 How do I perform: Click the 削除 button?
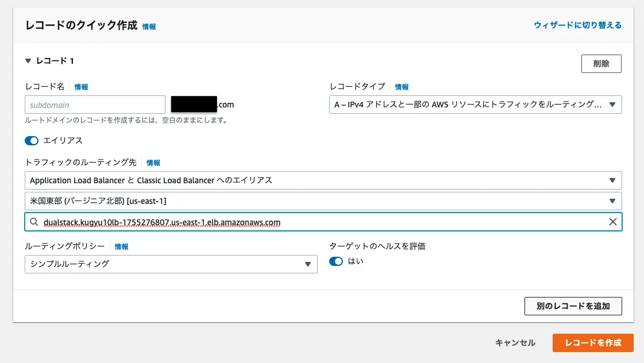point(601,64)
